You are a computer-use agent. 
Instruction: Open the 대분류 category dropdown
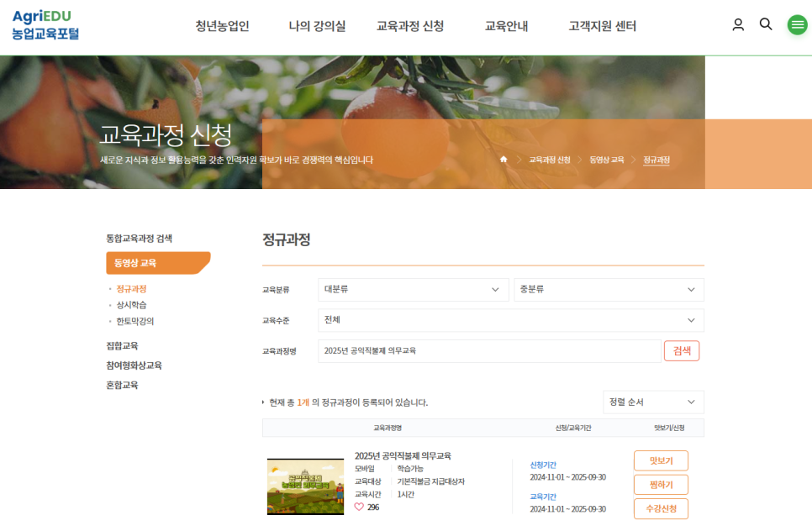413,289
